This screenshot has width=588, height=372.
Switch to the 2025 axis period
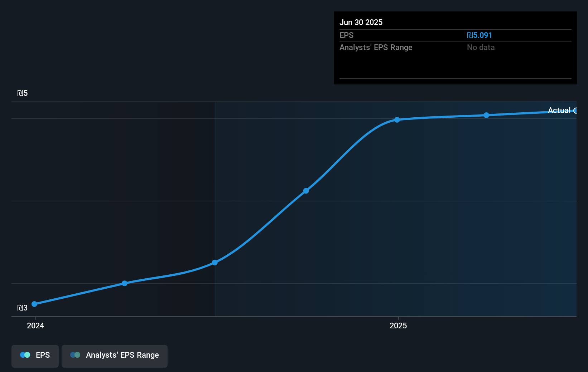[398, 325]
